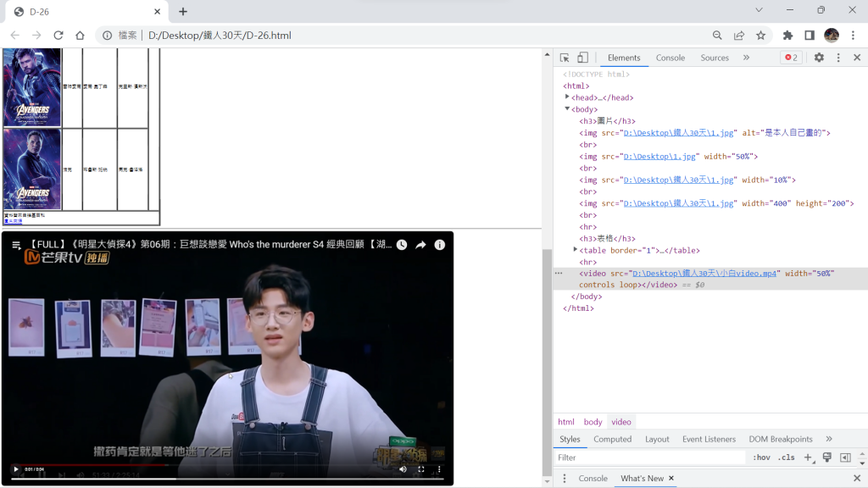Close the D-26 tab
Image resolution: width=868 pixels, height=488 pixels.
tap(157, 12)
